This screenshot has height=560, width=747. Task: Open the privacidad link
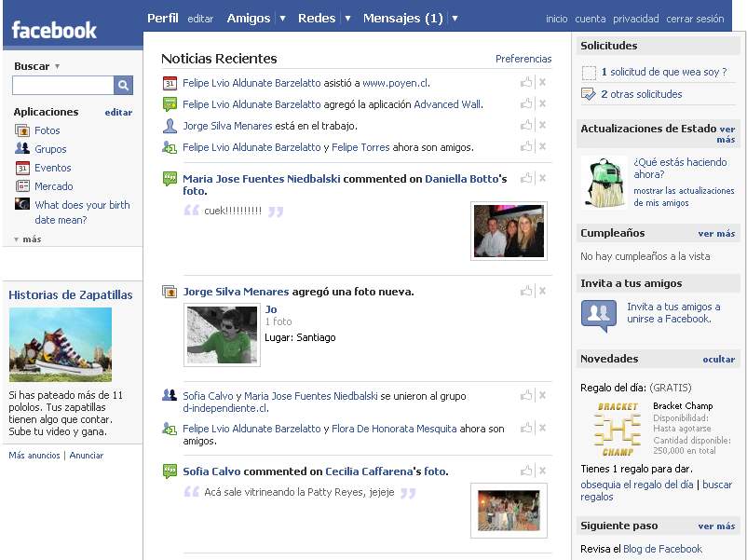(635, 19)
